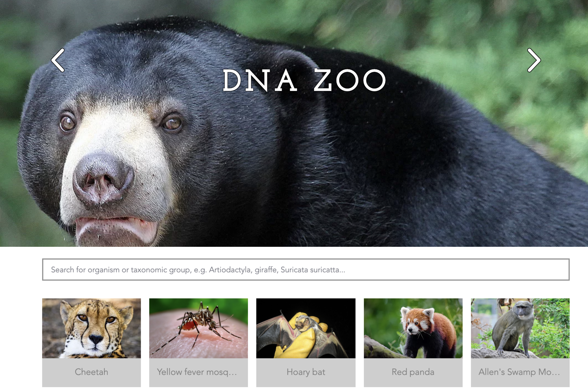This screenshot has height=391, width=588.
Task: Go to the previous slideshow image
Action: 58,60
